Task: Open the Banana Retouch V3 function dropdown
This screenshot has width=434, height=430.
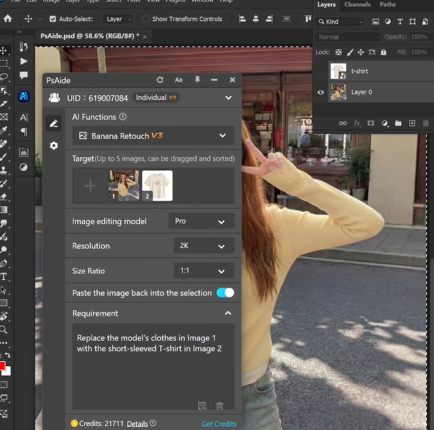Action: tap(153, 136)
